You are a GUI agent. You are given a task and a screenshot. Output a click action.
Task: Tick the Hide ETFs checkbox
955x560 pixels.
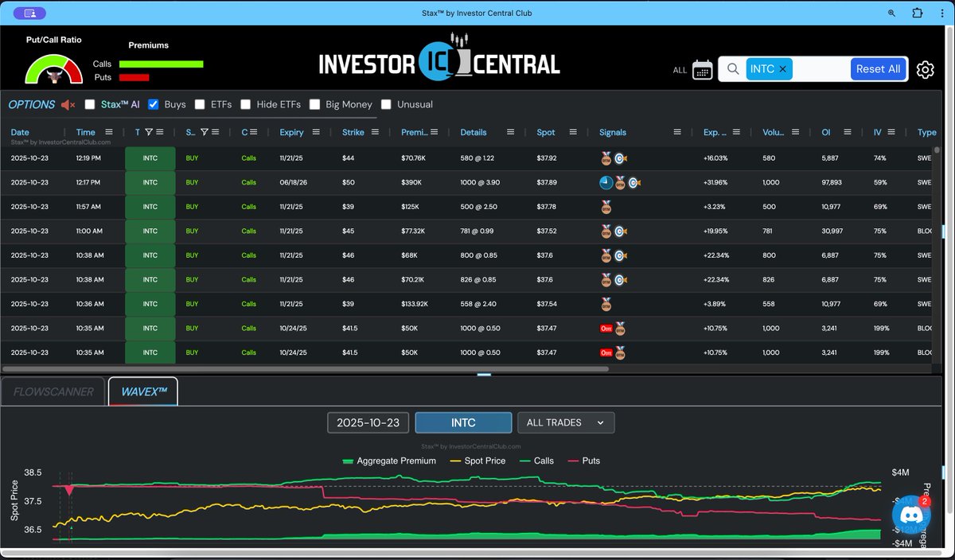click(246, 104)
